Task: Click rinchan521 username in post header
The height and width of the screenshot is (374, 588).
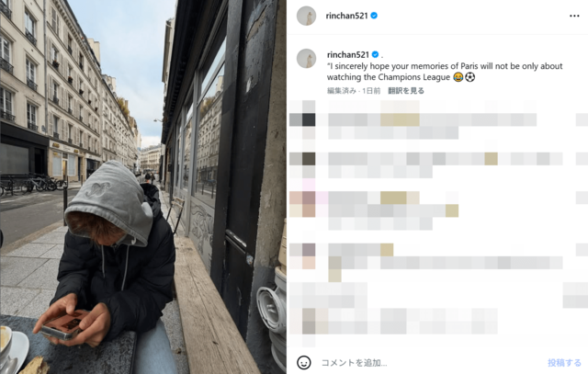Action: click(x=347, y=16)
